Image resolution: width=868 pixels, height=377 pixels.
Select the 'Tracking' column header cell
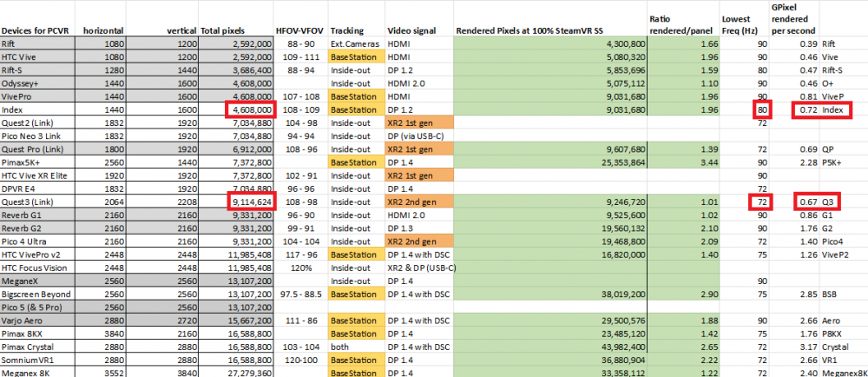tap(347, 30)
